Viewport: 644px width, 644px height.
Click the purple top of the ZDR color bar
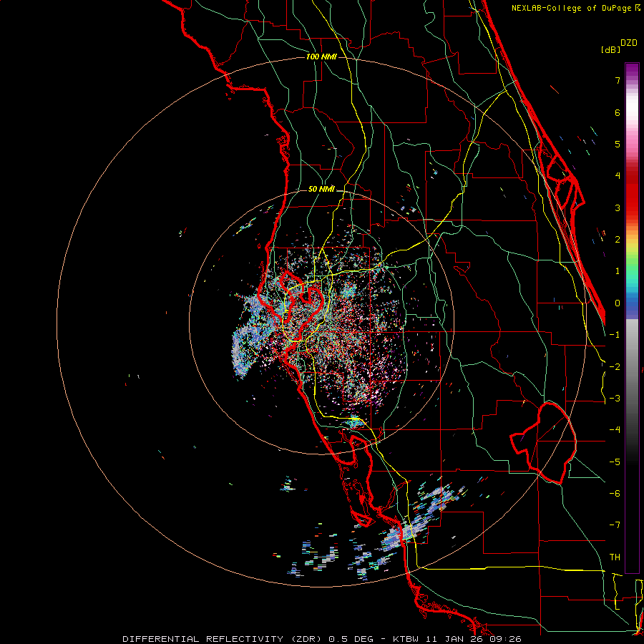(x=632, y=70)
